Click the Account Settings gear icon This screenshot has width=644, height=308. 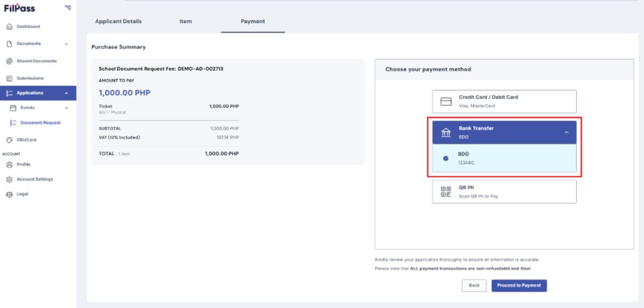[9, 179]
